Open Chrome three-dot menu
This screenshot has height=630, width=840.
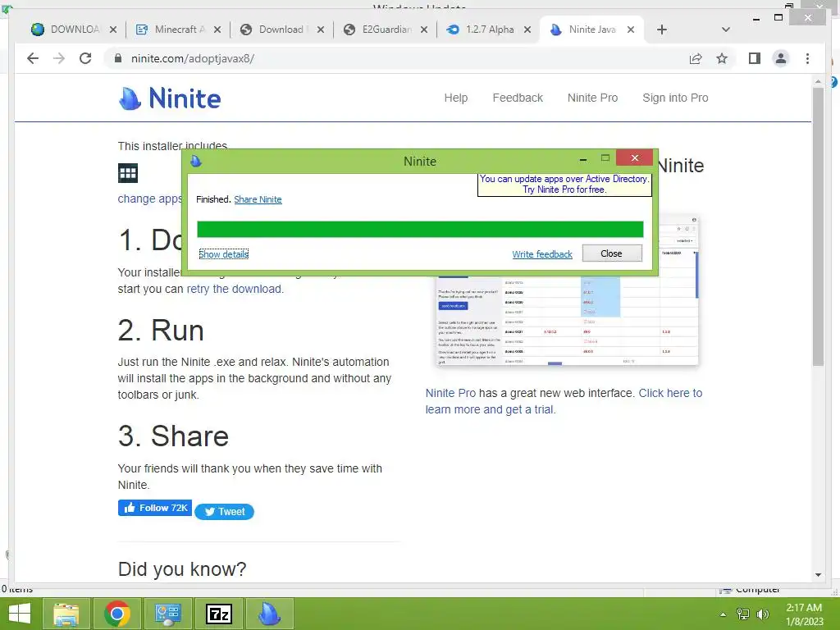807,58
